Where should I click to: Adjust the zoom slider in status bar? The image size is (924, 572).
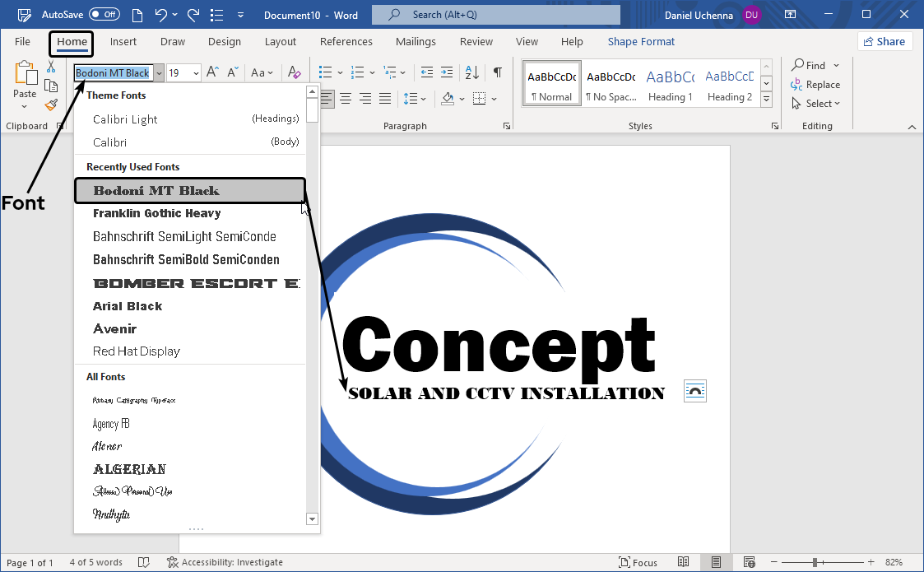[815, 562]
